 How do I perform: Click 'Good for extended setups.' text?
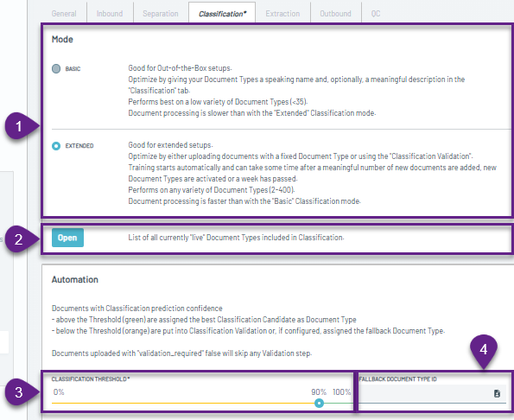pos(170,145)
